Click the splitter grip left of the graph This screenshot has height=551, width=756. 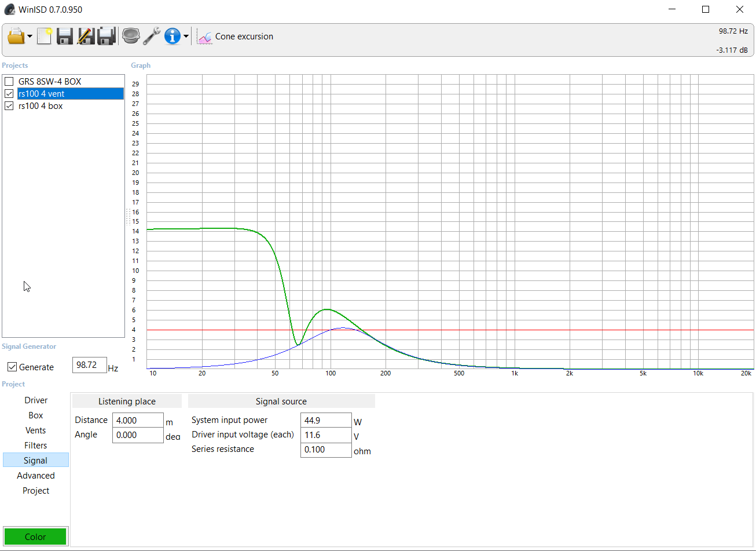pos(128,217)
